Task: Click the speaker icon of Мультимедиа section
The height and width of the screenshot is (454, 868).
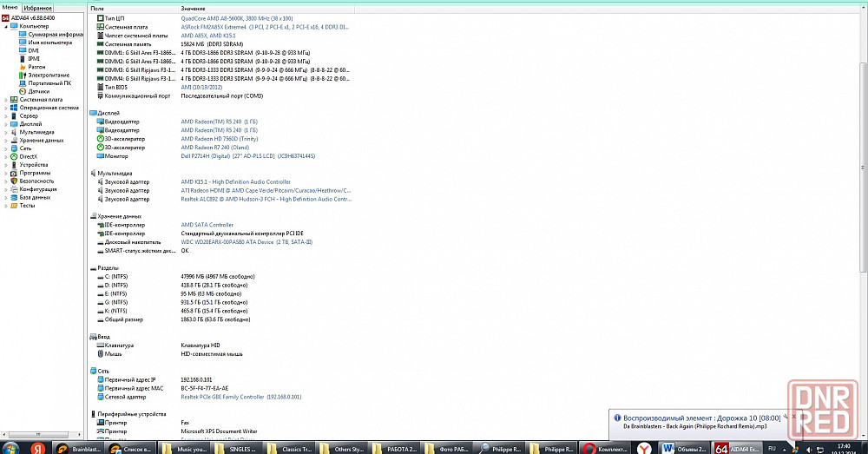Action: 93,174
